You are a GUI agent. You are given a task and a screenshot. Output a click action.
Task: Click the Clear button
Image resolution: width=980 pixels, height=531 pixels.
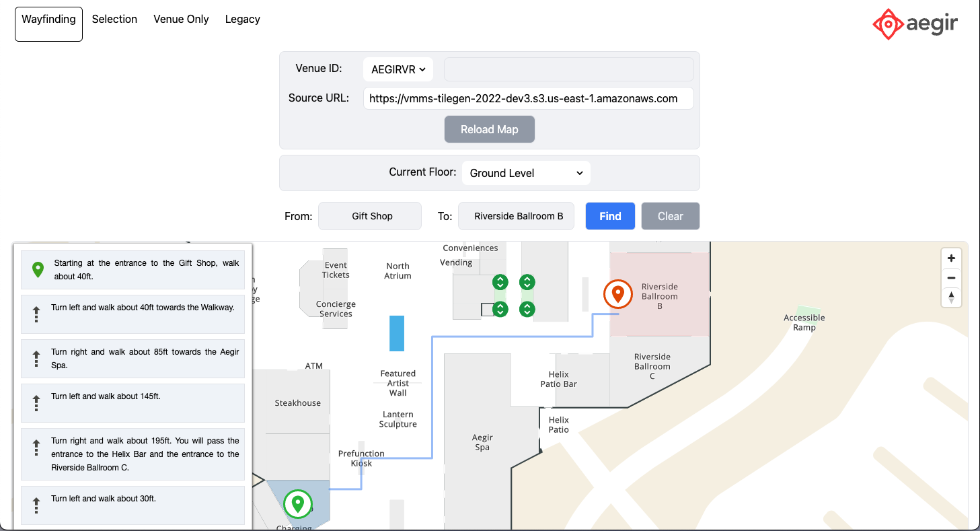[x=670, y=216]
